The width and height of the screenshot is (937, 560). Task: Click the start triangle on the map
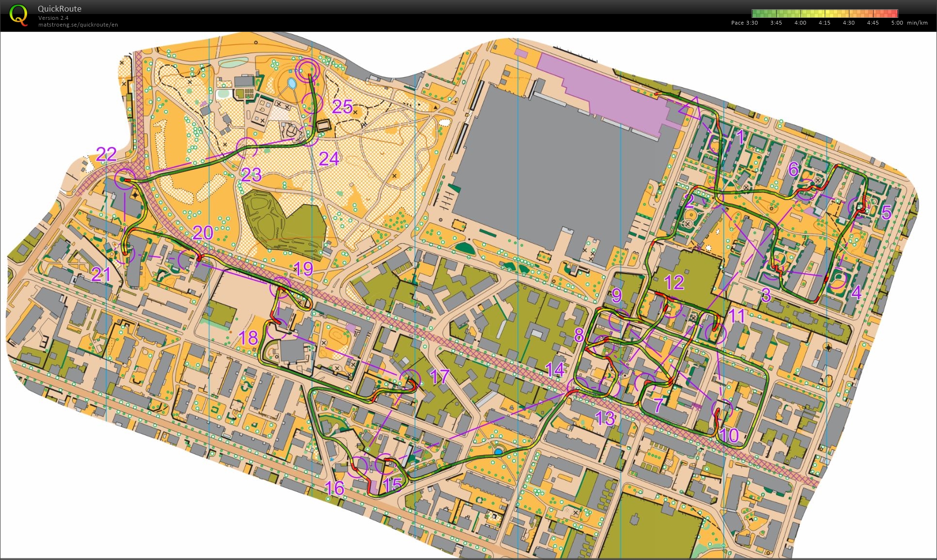(691, 108)
